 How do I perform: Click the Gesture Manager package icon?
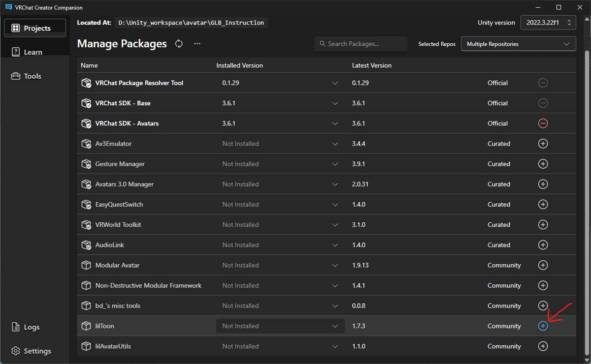86,164
